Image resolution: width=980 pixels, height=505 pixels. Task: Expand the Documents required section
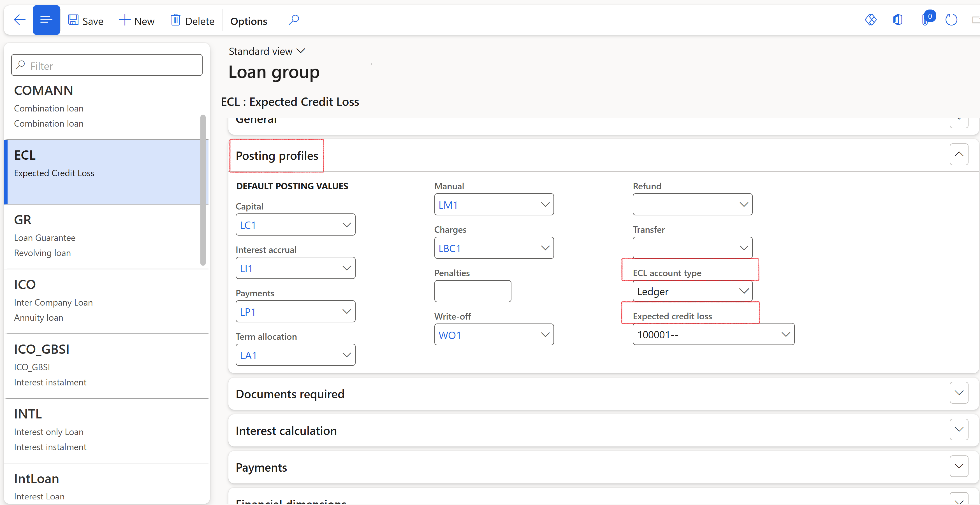pos(958,393)
